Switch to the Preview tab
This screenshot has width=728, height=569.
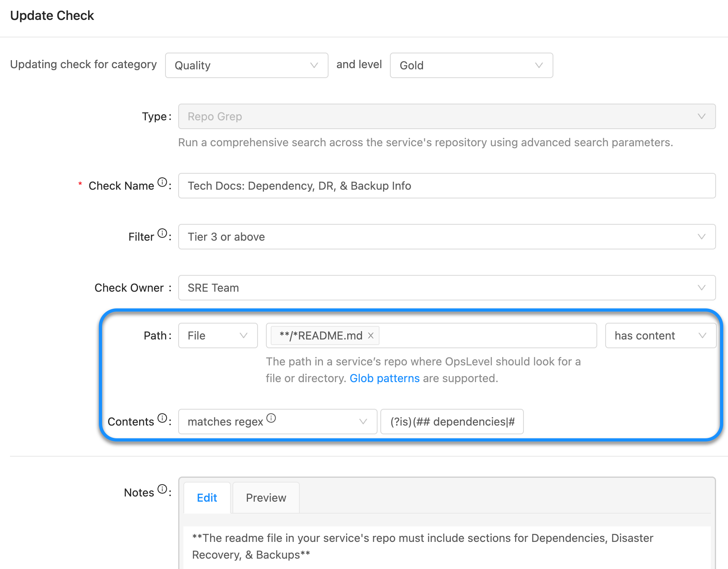pos(266,498)
